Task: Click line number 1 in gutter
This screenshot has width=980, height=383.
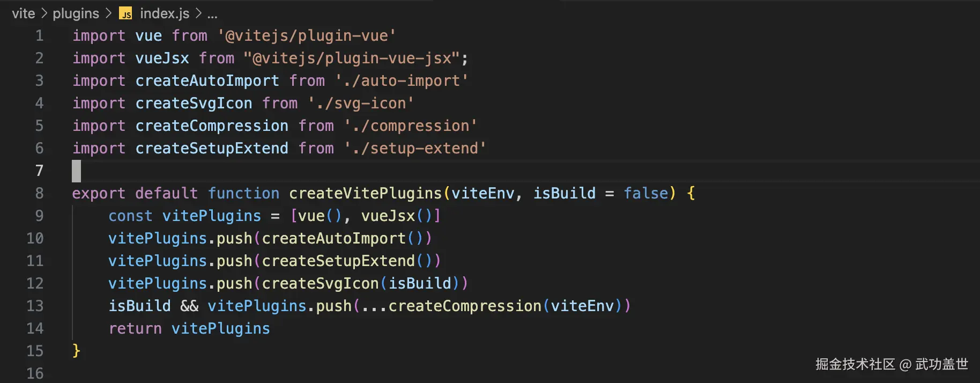Action: pyautogui.click(x=39, y=36)
